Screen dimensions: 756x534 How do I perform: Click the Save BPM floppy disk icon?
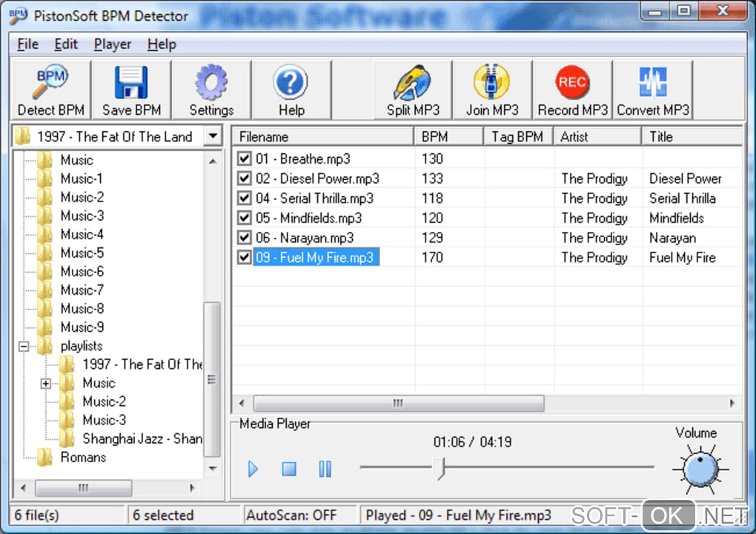[131, 82]
